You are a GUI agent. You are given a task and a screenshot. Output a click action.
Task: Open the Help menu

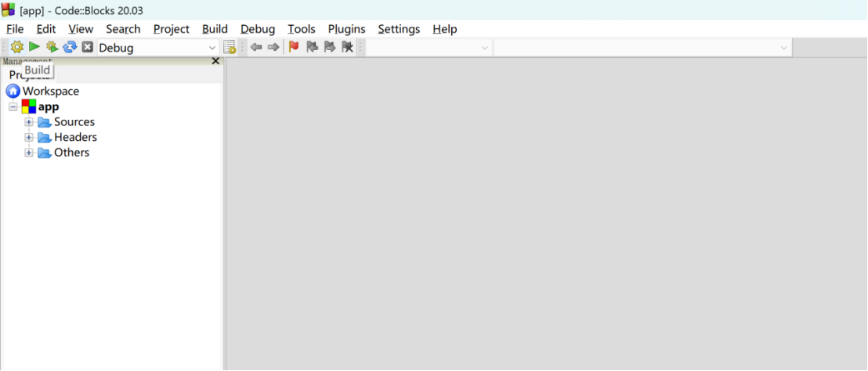(445, 29)
